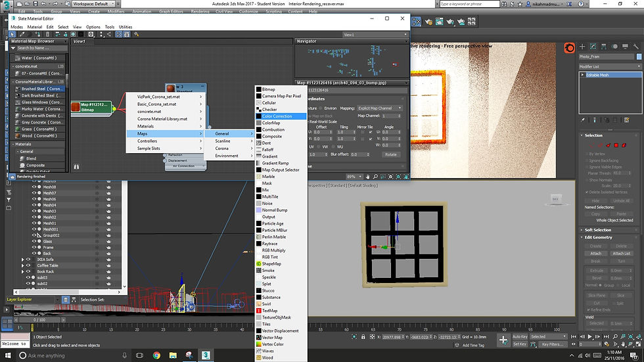
Task: Toggle the V Tile checkbox in Coordinates
Action: [x=371, y=139]
